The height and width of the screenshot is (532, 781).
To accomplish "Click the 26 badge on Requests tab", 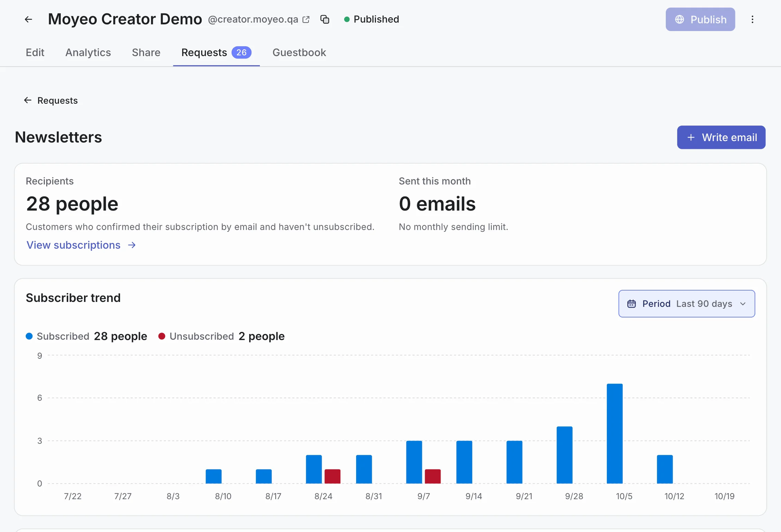I will [242, 53].
